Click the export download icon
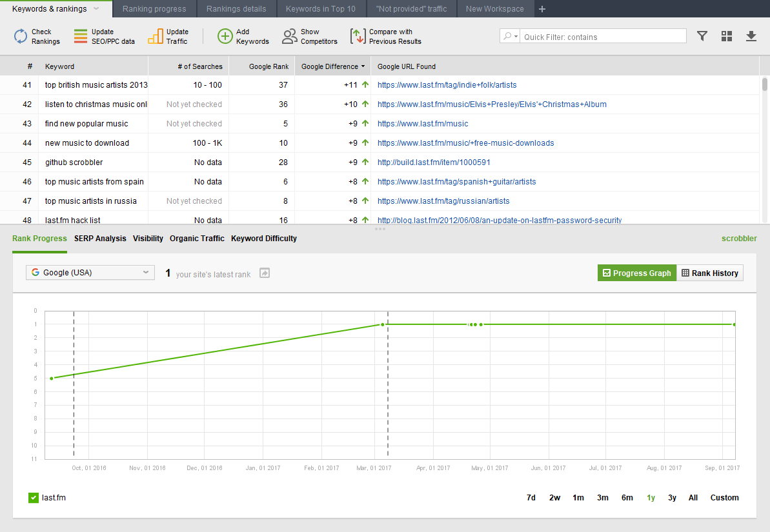The image size is (770, 532). (x=751, y=36)
